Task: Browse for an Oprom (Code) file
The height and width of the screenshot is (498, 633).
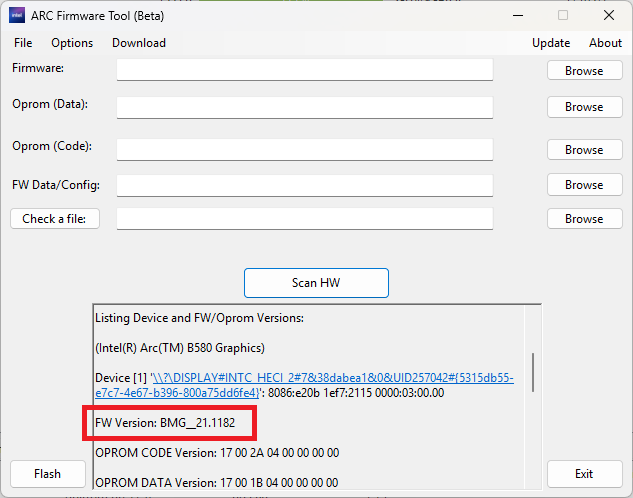Action: tap(585, 150)
